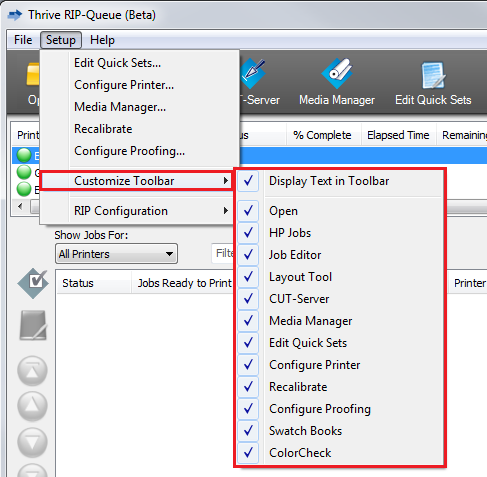Click the move job down arrow icon
The height and width of the screenshot is (477, 487).
click(32, 442)
